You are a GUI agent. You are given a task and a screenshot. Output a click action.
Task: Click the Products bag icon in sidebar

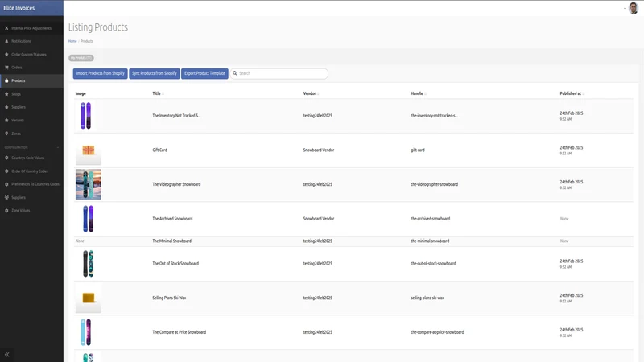[x=6, y=80]
